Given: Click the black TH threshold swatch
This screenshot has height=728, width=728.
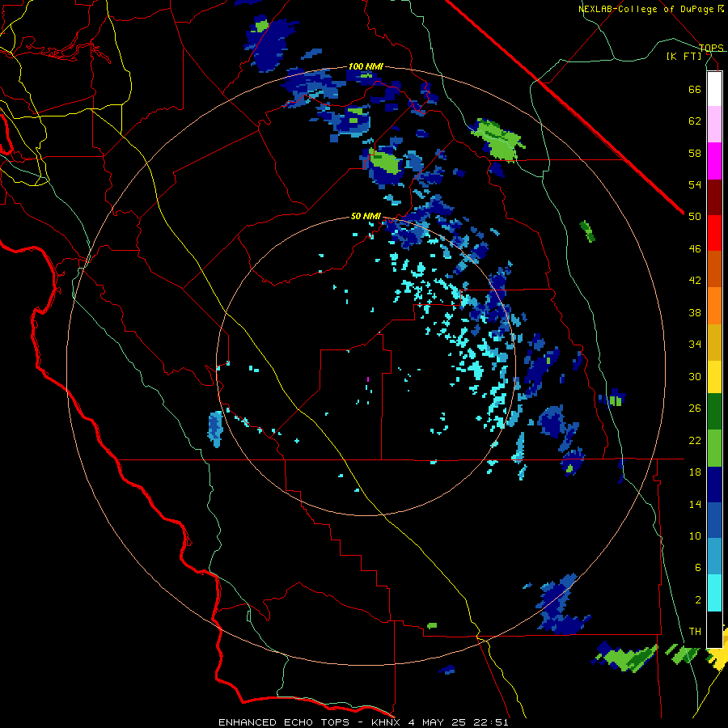Looking at the screenshot, I should point(714,629).
